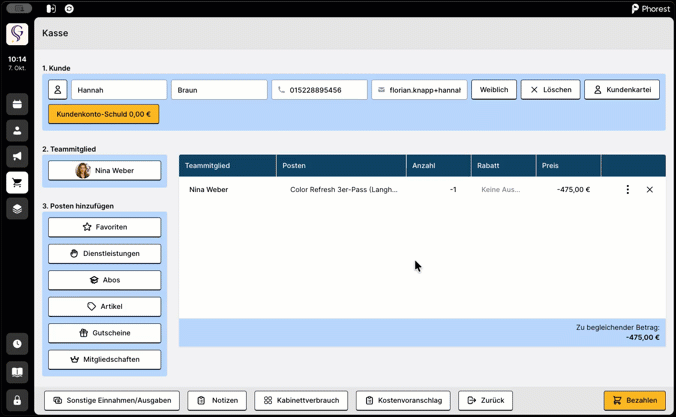Remove the Color Refresh line item
The image size is (676, 417).
649,189
